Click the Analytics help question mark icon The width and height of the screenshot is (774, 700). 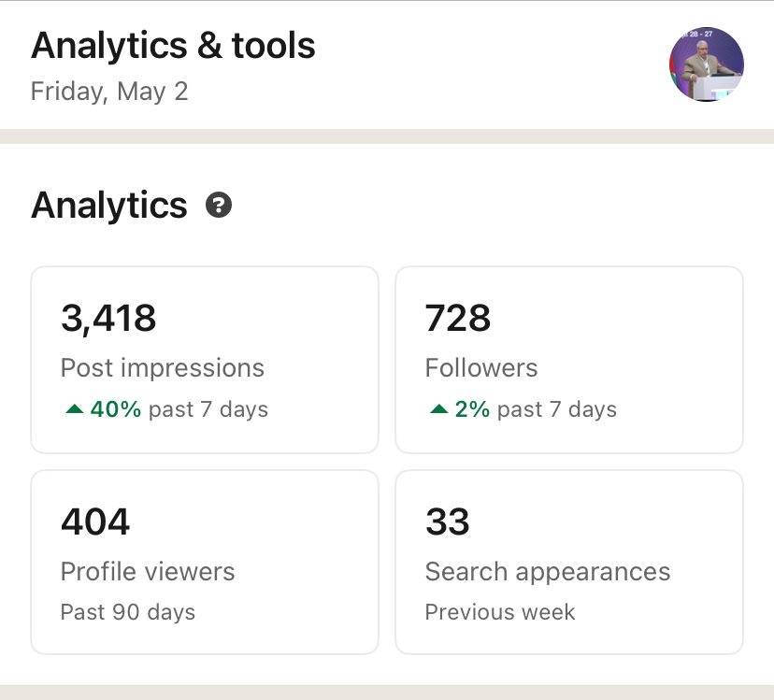click(219, 205)
